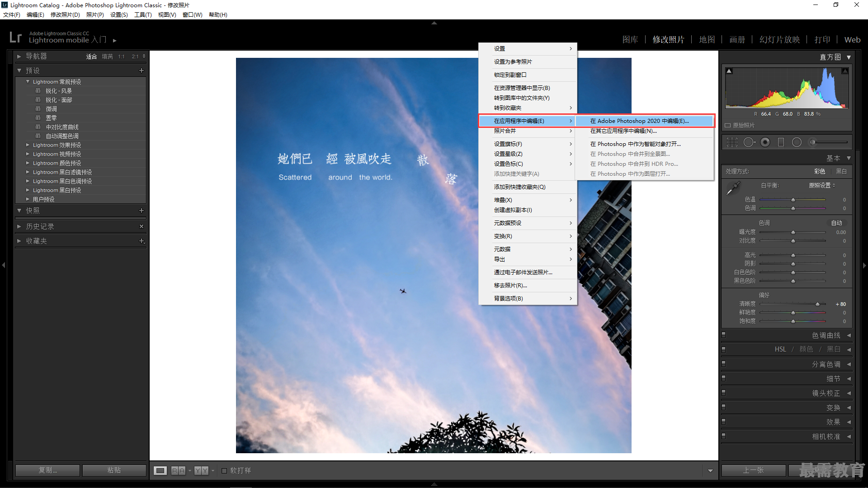Click the 曝光度 value 0.00 field
868x488 pixels.
tap(840, 232)
